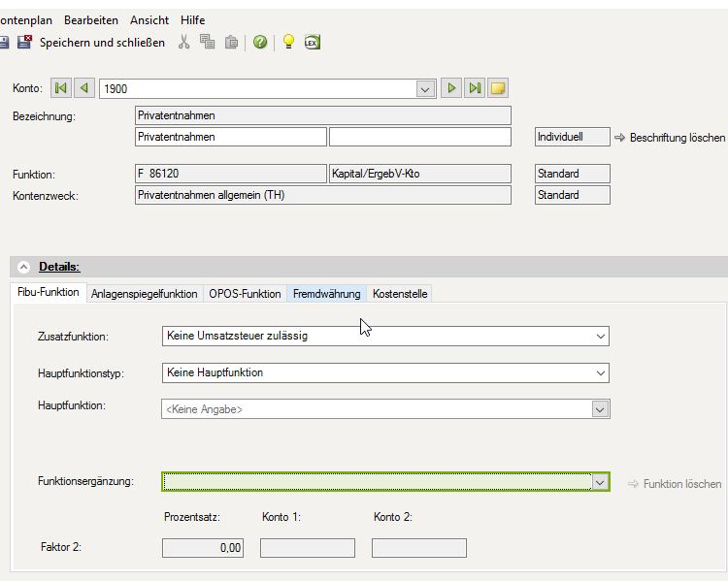Click the LEX icon in toolbar
The width and height of the screenshot is (728, 581).
click(312, 43)
